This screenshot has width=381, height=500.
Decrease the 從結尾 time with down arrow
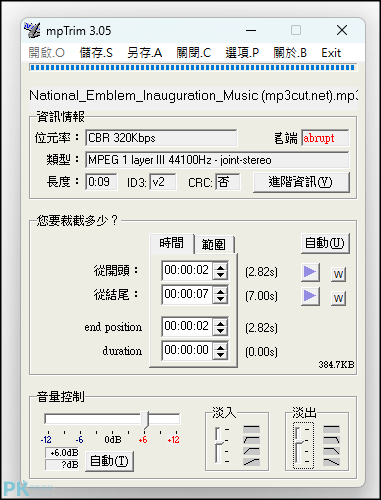click(x=220, y=299)
